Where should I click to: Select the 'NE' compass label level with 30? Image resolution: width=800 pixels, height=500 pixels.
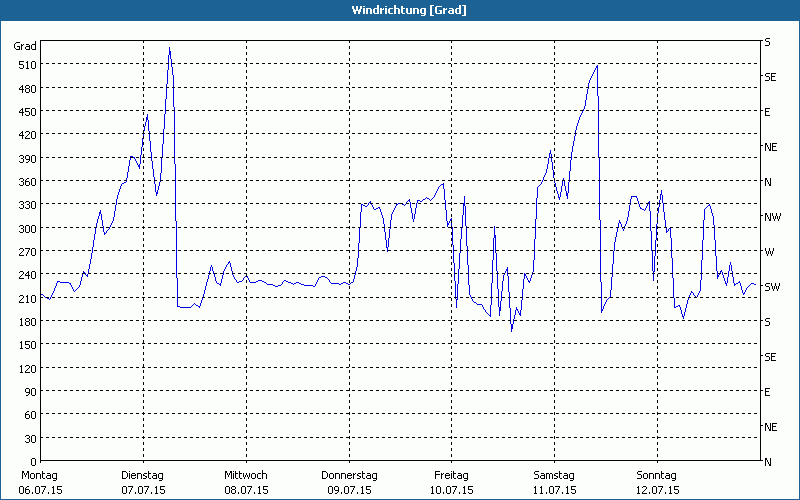point(771,427)
